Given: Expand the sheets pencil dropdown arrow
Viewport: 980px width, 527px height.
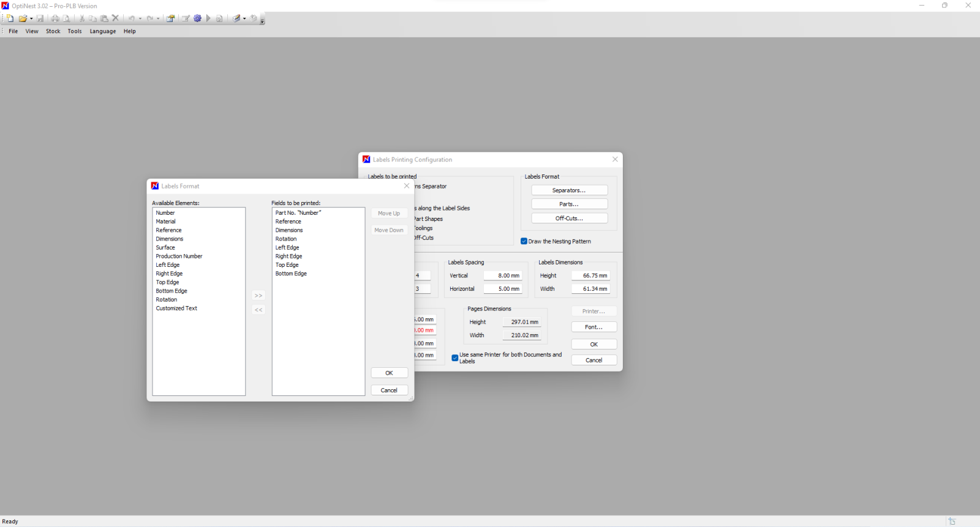Looking at the screenshot, I should [x=244, y=18].
